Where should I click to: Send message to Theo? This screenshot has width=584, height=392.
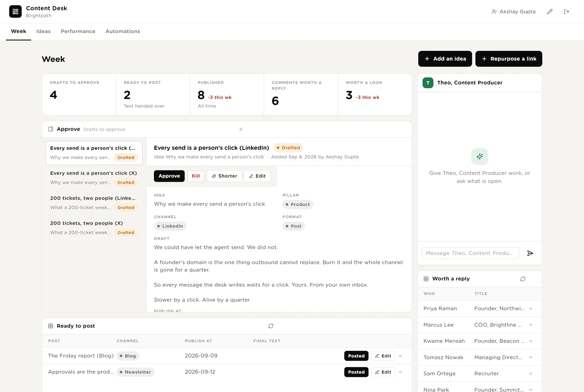530,253
